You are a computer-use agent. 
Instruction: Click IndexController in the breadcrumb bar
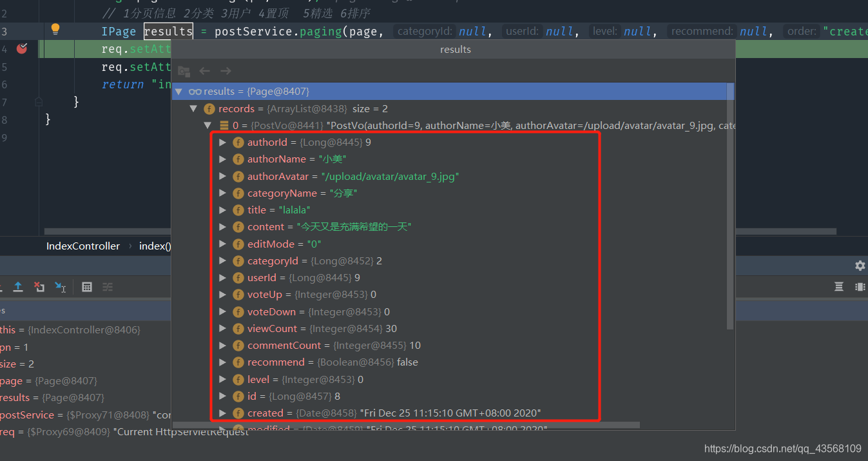point(83,246)
